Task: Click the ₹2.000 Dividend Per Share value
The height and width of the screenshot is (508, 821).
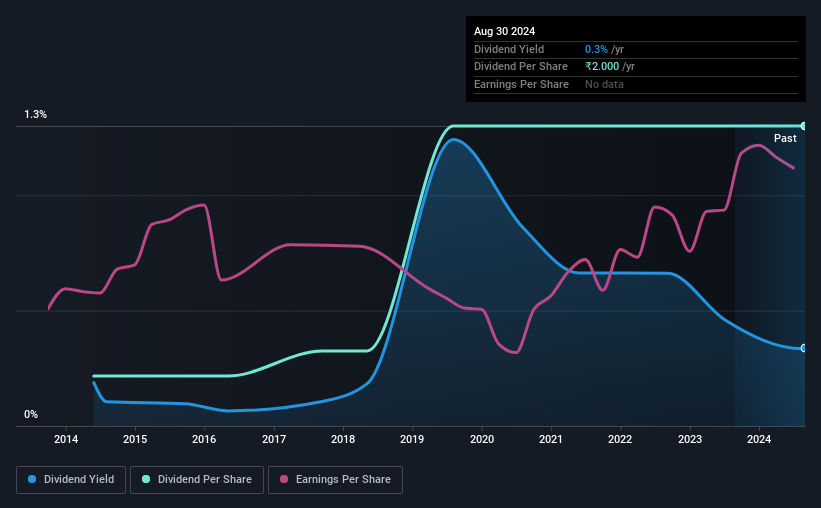Action: [x=602, y=67]
